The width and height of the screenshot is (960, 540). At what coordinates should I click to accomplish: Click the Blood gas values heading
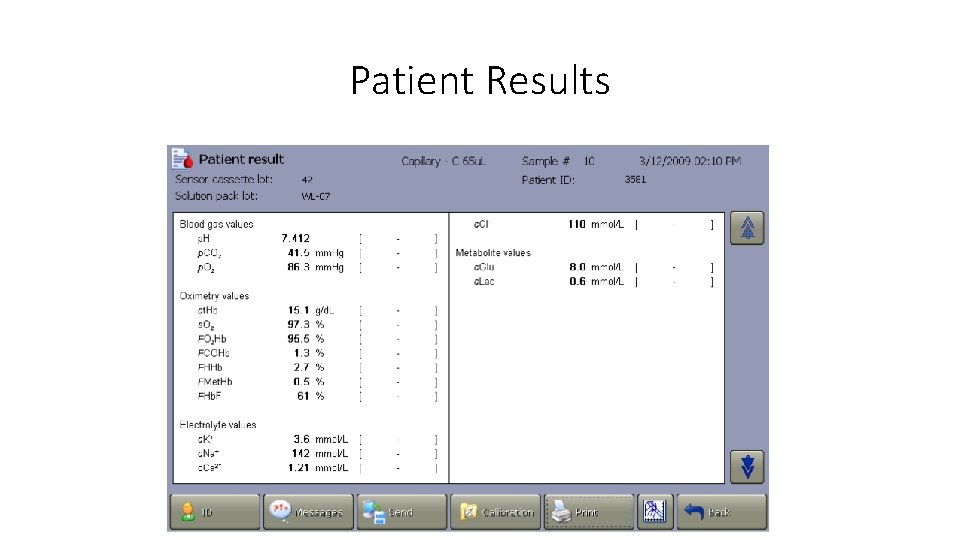pyautogui.click(x=216, y=224)
